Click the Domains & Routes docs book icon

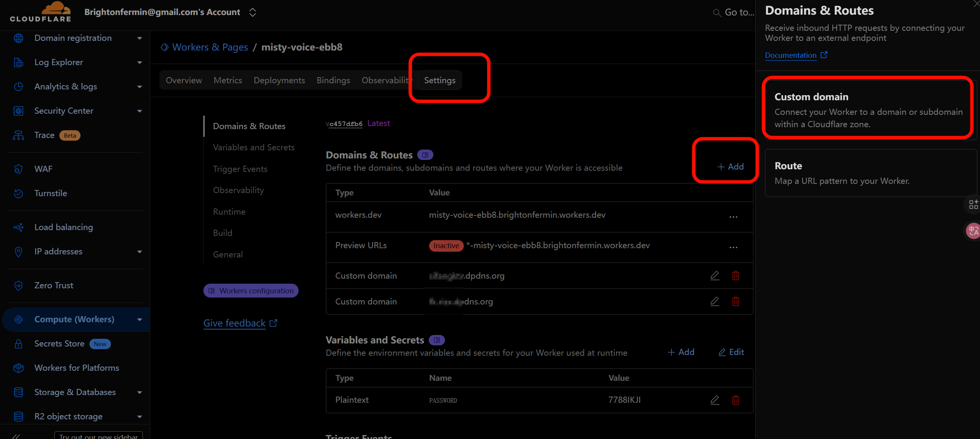pos(425,155)
